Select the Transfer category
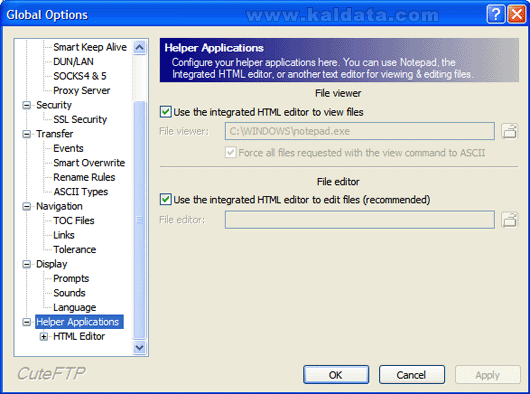530x394 pixels. click(54, 134)
